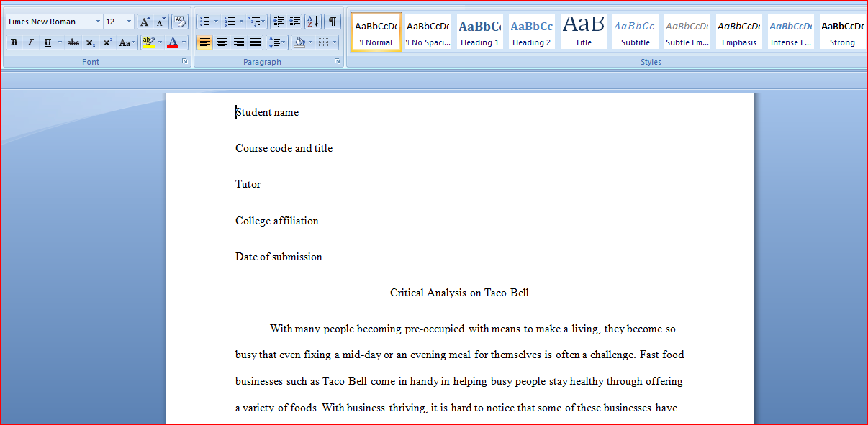Apply Intense Emphasis style
Image resolution: width=868 pixels, height=425 pixels.
[791, 32]
